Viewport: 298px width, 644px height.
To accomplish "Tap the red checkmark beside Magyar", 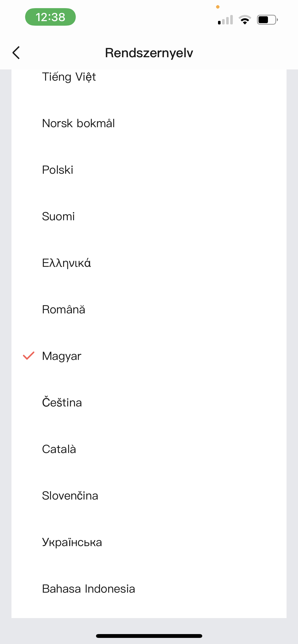I will [29, 356].
